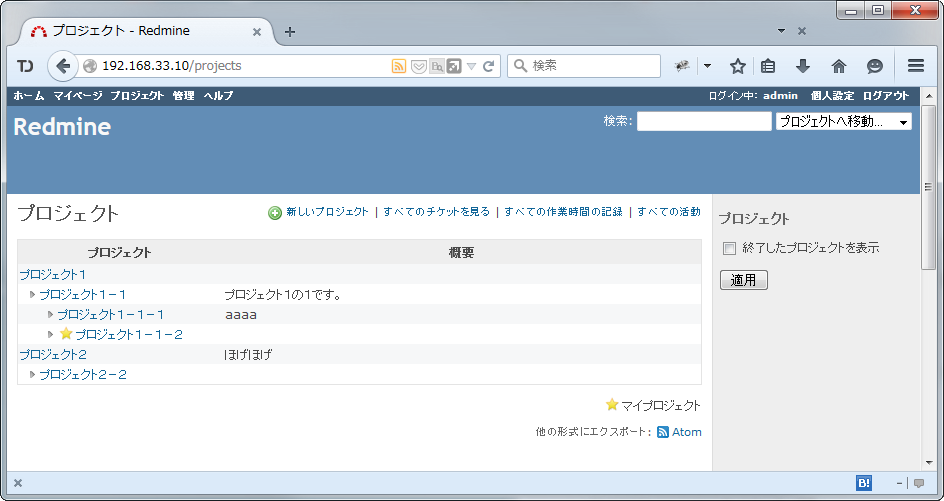Click expander arrow beside プロジェクト1－1－2

51,334
